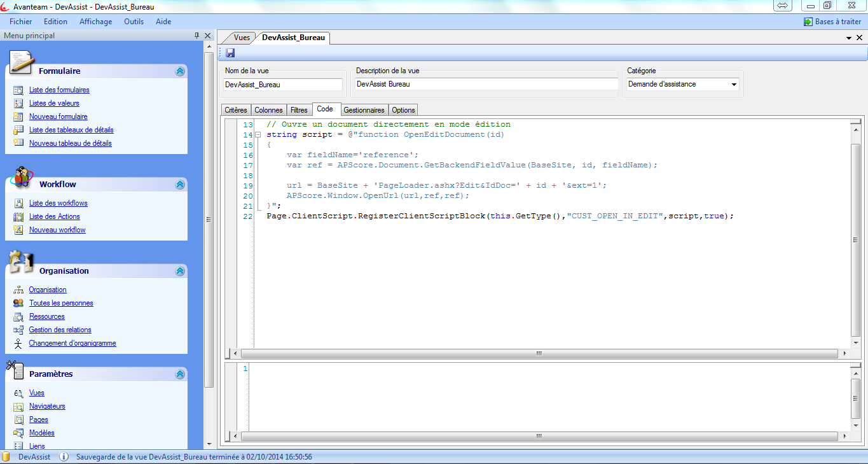Open the Catégorie dropdown
The image size is (868, 464).
pyautogui.click(x=734, y=83)
